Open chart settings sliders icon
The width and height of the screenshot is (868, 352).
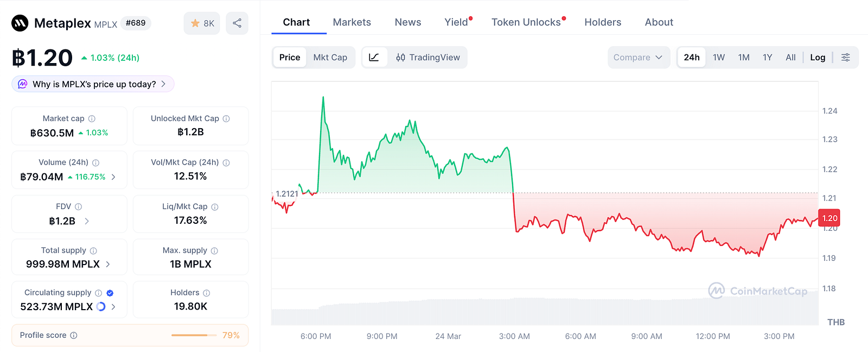(845, 58)
